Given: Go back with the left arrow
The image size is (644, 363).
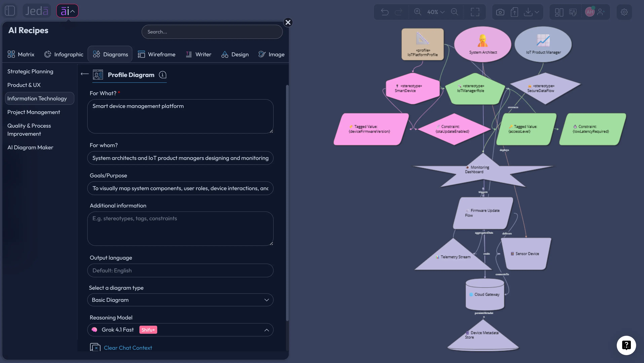Looking at the screenshot, I should (x=85, y=74).
